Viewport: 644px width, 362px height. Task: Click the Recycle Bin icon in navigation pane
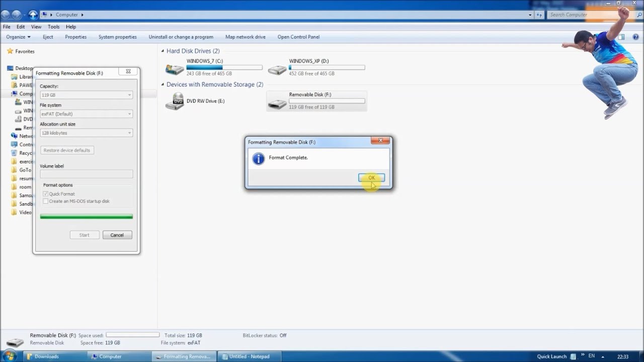pyautogui.click(x=14, y=153)
